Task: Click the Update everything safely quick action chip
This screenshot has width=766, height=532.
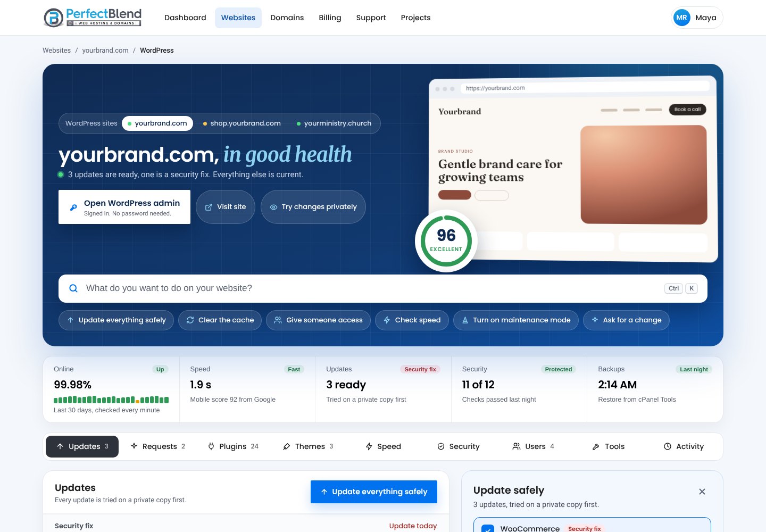Action: tap(116, 320)
